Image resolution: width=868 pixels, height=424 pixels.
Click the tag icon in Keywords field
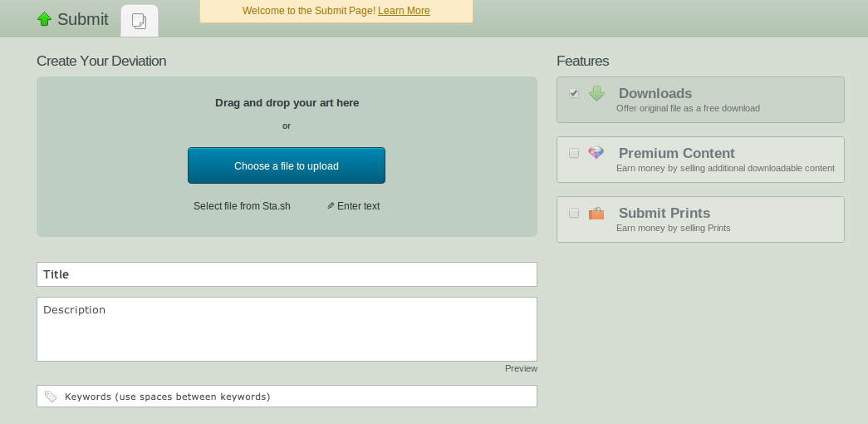point(51,397)
